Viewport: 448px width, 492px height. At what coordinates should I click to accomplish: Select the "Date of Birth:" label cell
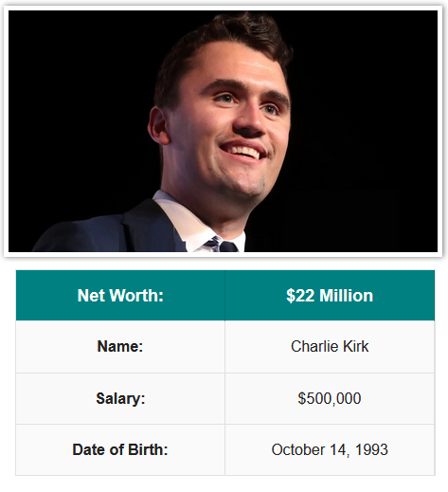click(x=120, y=449)
